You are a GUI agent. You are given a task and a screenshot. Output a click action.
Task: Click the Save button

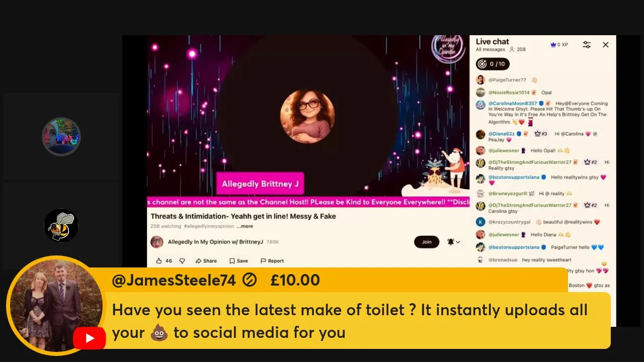tap(238, 261)
